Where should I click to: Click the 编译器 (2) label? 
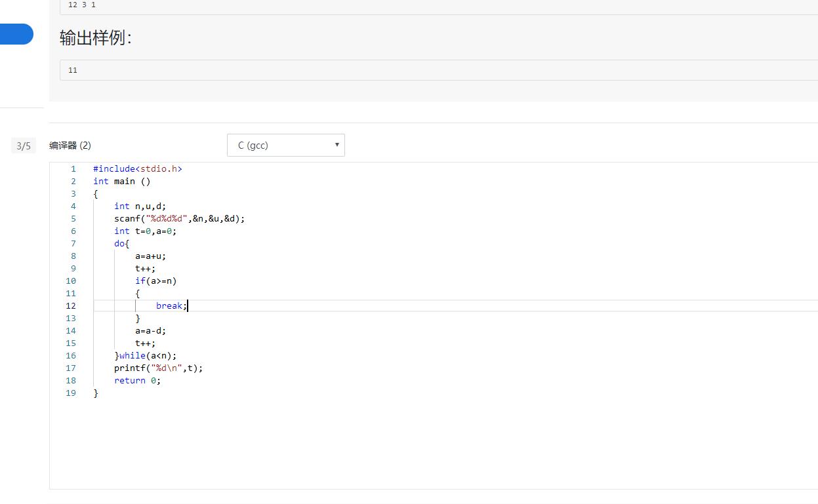(70, 145)
